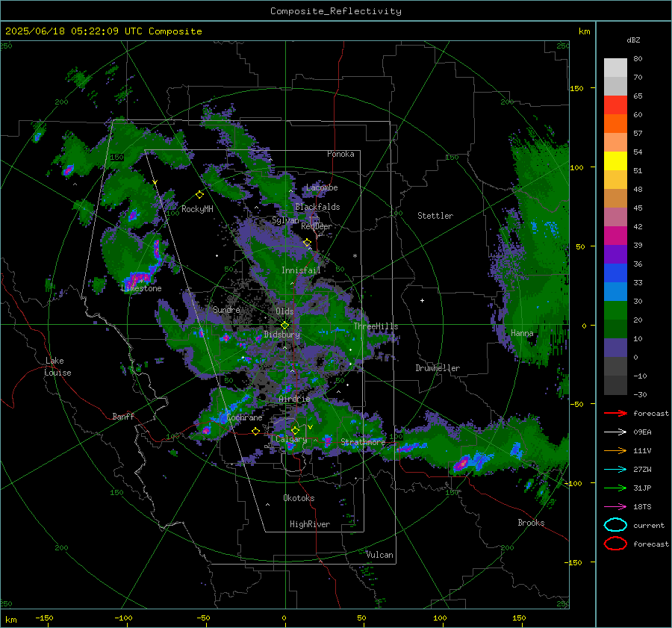This screenshot has width=672, height=628.
Task: Click the ThreeHills city label
Action: [x=376, y=326]
